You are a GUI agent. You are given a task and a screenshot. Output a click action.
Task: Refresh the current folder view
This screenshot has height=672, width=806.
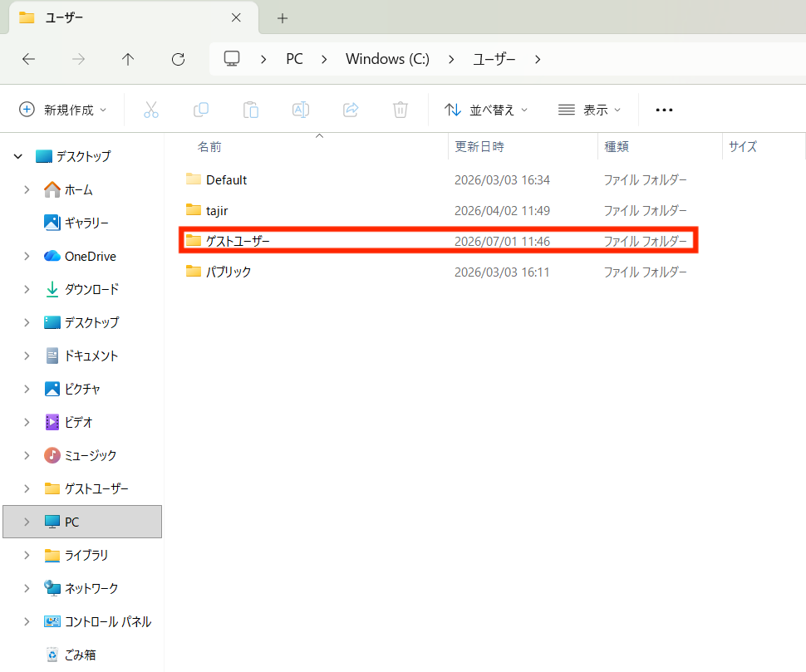(179, 59)
